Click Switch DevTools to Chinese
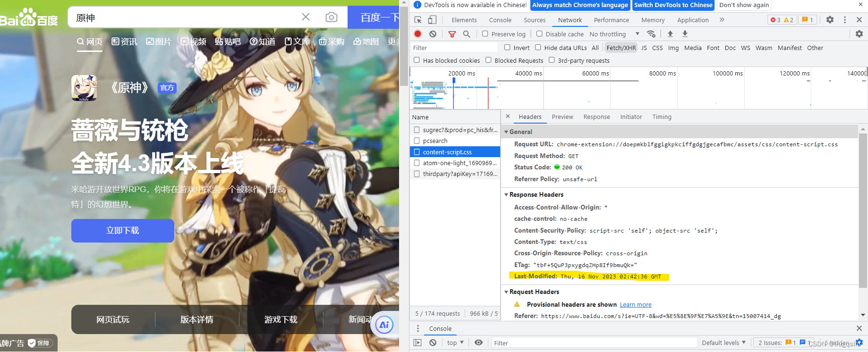The image size is (868, 352). pos(673,5)
